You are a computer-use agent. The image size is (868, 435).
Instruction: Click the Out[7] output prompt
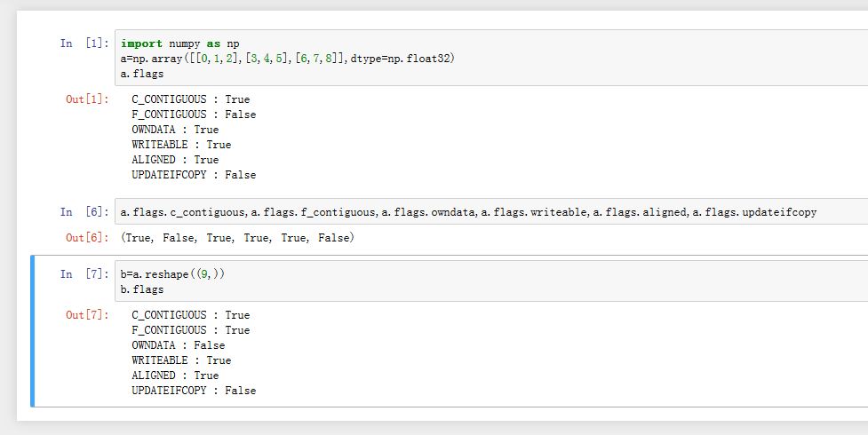point(87,315)
